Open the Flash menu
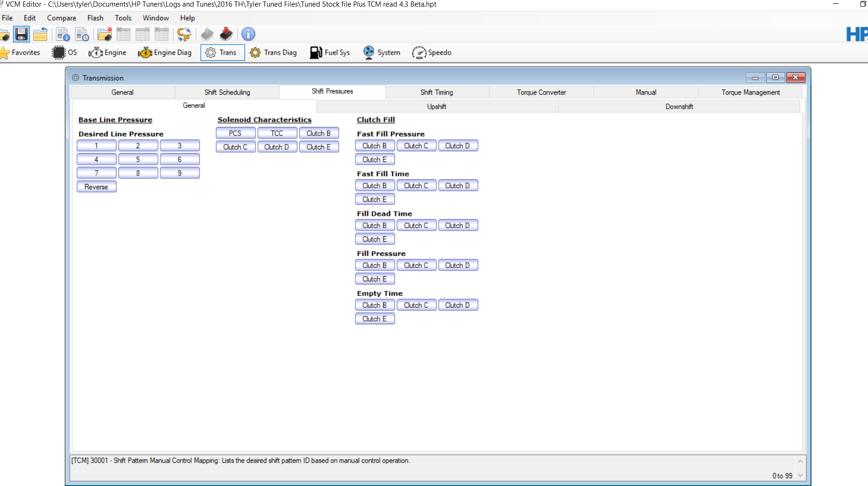This screenshot has width=868, height=486. [95, 18]
